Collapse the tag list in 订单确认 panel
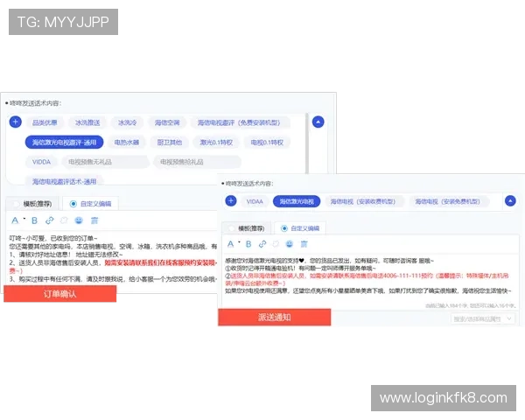The width and height of the screenshot is (525, 420). coord(318,122)
